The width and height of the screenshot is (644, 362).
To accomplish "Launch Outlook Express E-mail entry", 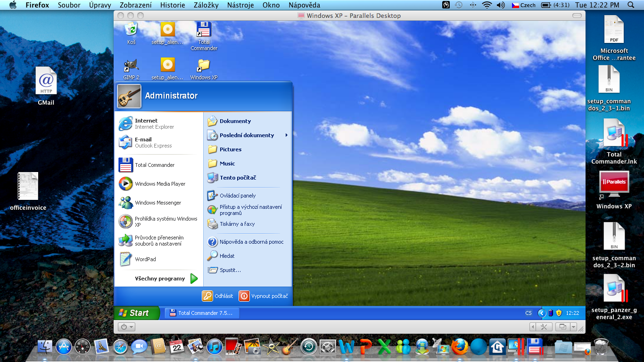I will tap(159, 142).
